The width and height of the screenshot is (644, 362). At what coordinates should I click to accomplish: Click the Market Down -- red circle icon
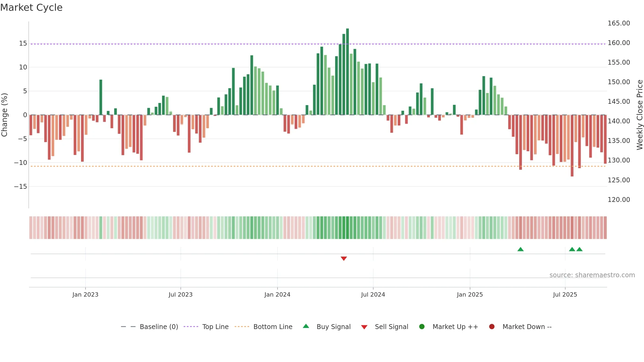[x=492, y=327]
